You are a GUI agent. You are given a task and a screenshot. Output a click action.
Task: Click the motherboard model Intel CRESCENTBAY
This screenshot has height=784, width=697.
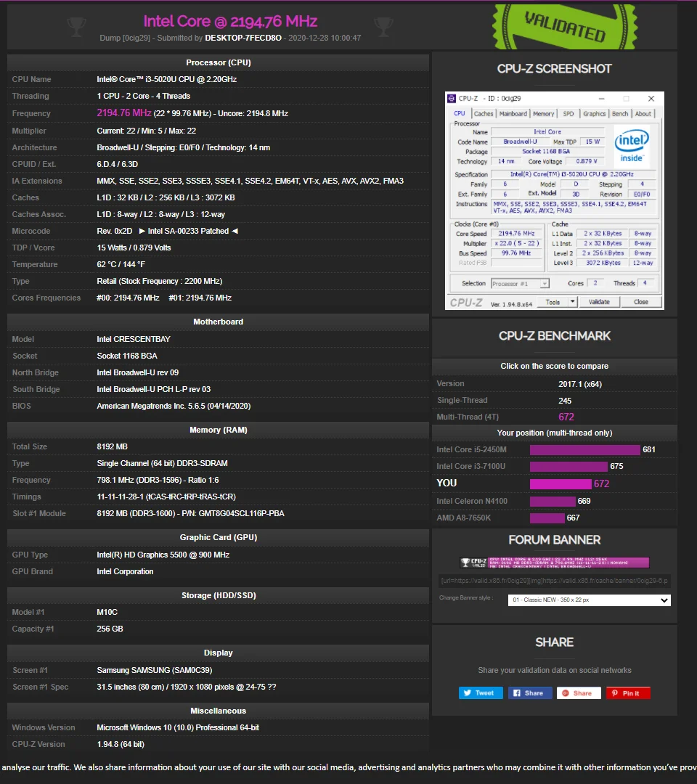click(134, 339)
